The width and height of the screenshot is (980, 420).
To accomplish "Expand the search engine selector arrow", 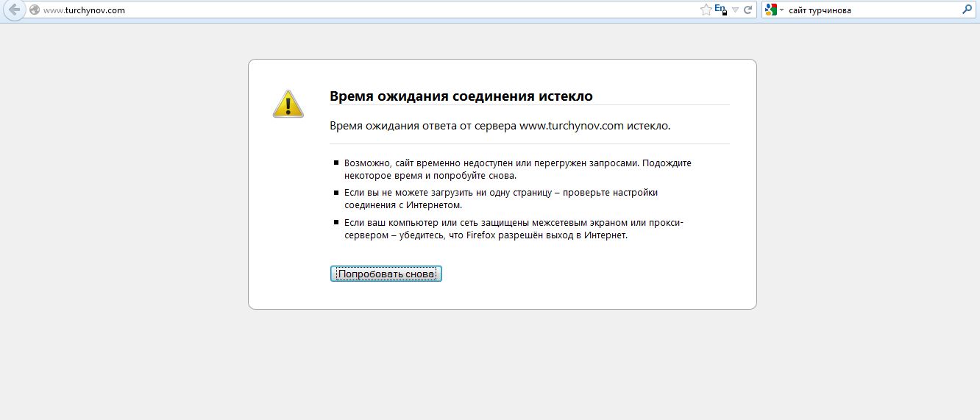I will coord(781,10).
